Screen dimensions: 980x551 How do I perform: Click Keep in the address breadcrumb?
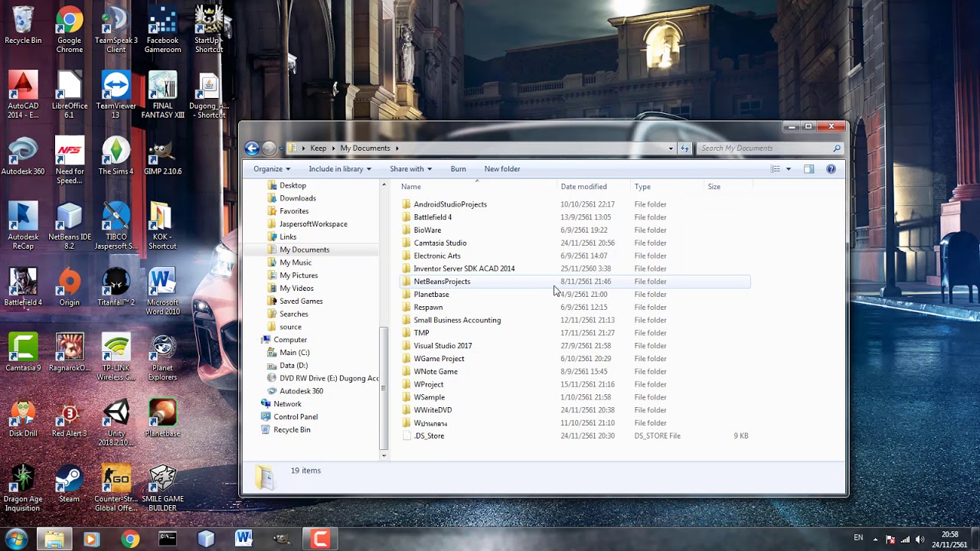click(318, 148)
